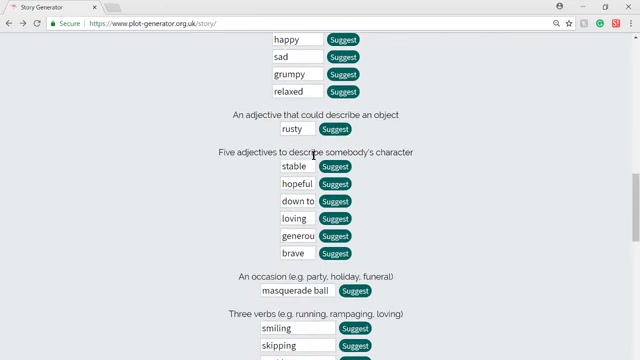
Task: Open the Chrome three-dot menu
Action: click(x=631, y=24)
